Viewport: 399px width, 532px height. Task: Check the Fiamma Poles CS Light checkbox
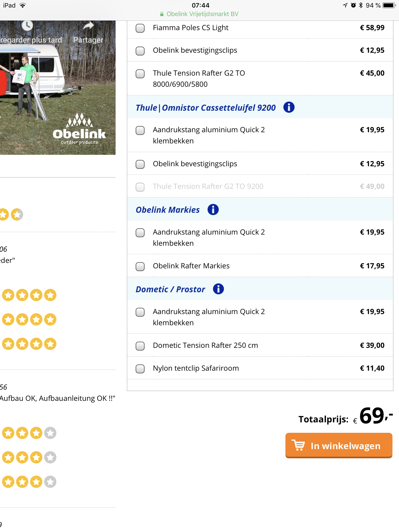[x=140, y=28]
